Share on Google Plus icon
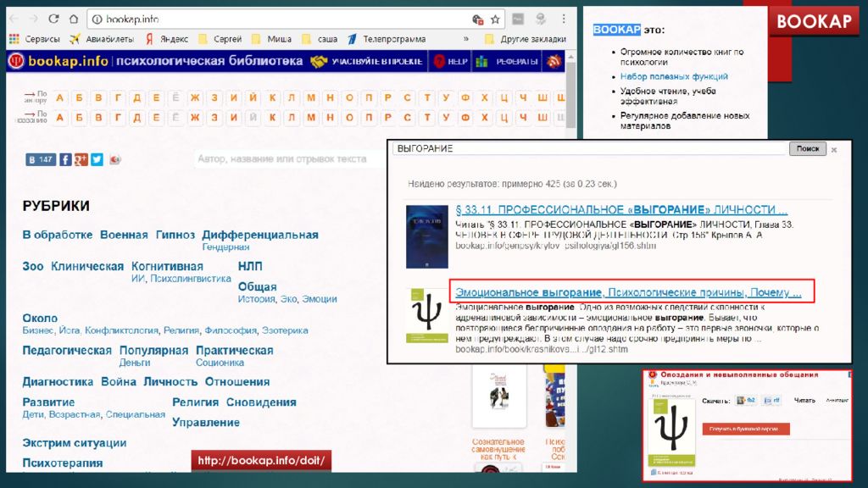Screen dimensions: 868x488 pyautogui.click(x=81, y=159)
